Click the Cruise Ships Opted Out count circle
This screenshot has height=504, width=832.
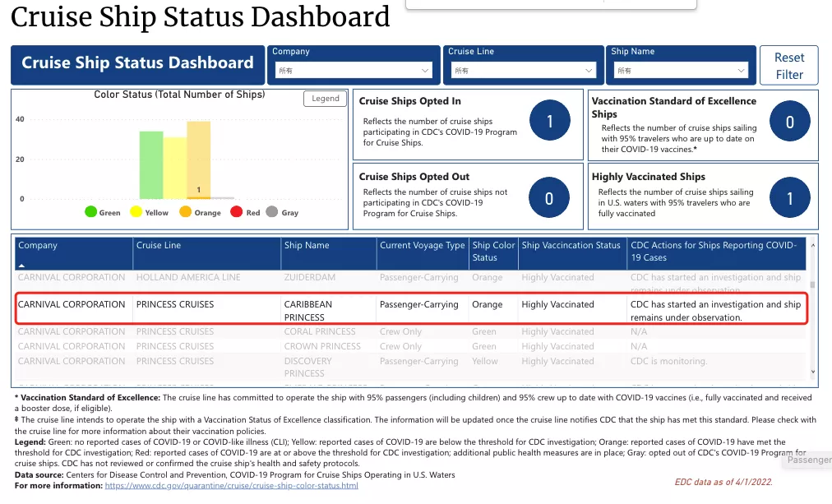coord(549,197)
